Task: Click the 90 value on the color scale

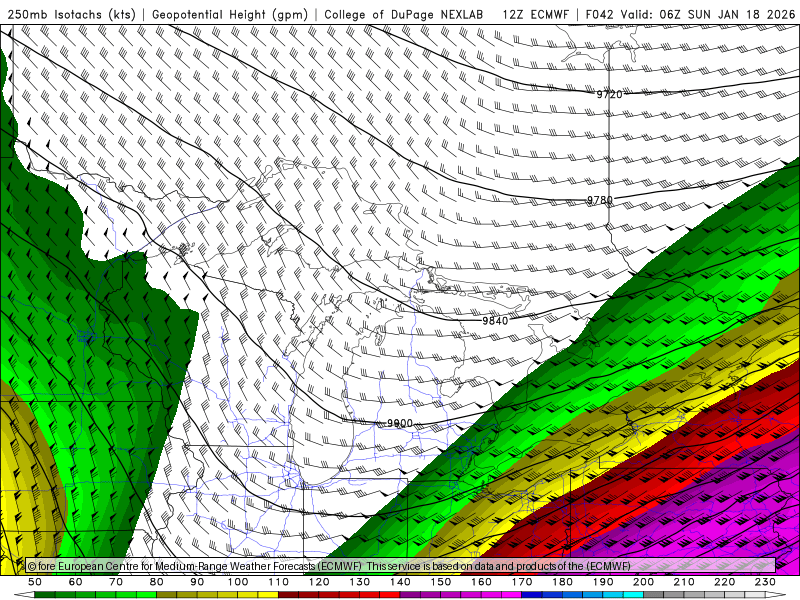Action: [x=197, y=582]
